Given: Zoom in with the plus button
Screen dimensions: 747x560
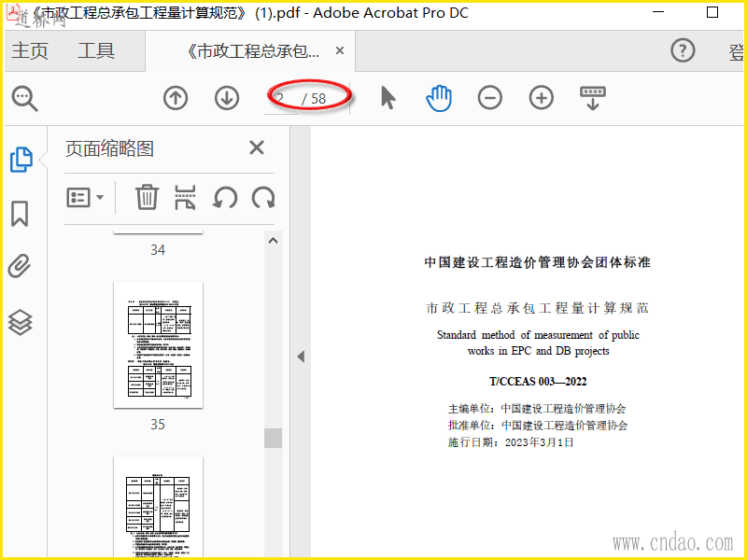Looking at the screenshot, I should (542, 98).
